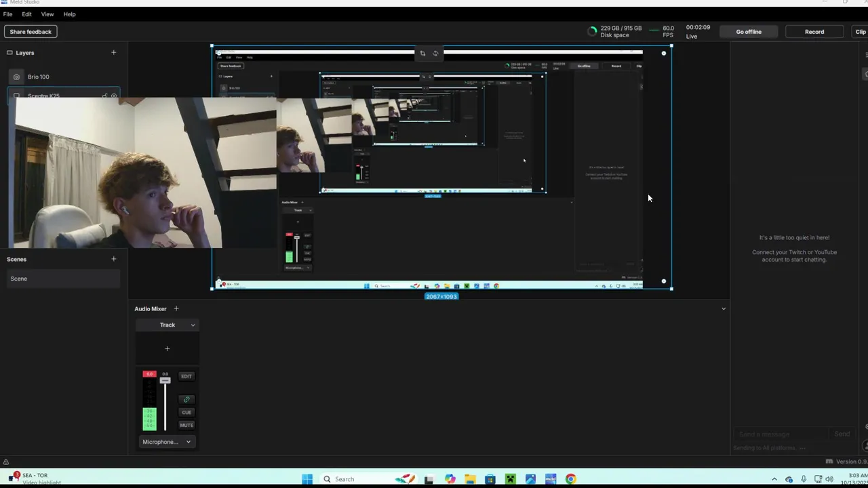
Task: Click the red 0.0 peak level indicator
Action: point(149,374)
